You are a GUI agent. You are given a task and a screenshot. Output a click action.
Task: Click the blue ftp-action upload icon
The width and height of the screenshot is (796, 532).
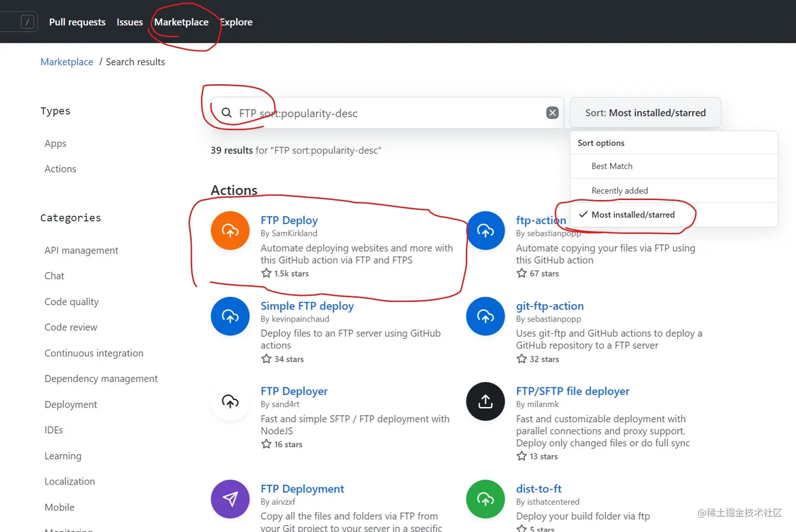click(x=485, y=230)
